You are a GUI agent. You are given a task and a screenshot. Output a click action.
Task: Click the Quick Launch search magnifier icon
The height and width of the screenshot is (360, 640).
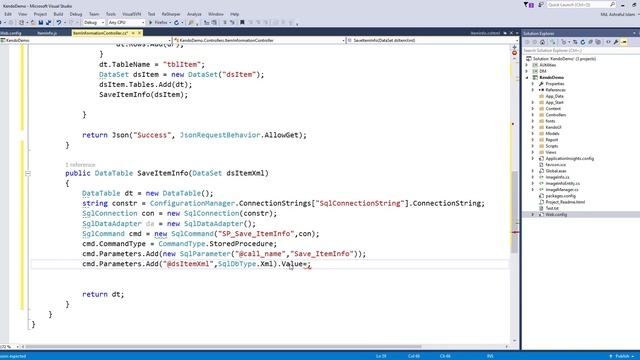click(x=612, y=4)
